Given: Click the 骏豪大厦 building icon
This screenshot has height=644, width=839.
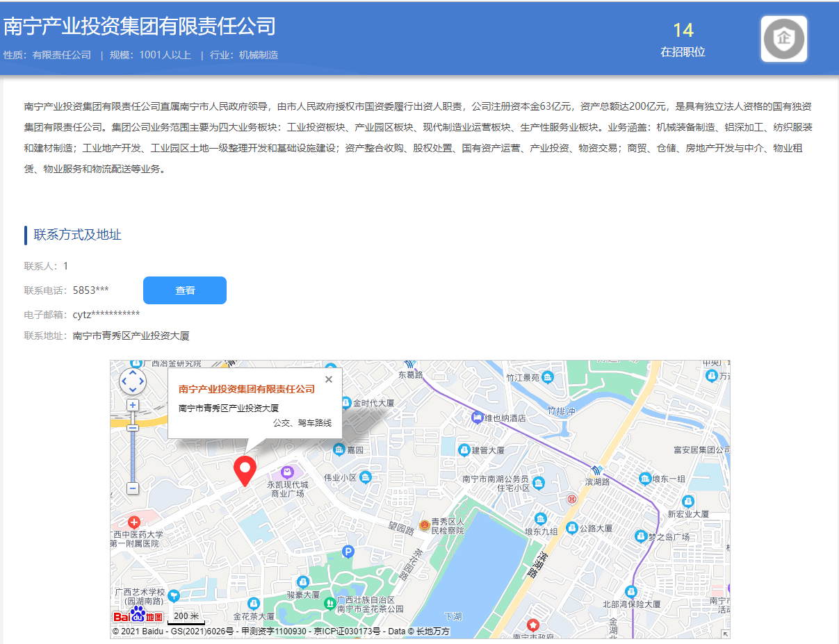Looking at the screenshot, I should pos(303,582).
